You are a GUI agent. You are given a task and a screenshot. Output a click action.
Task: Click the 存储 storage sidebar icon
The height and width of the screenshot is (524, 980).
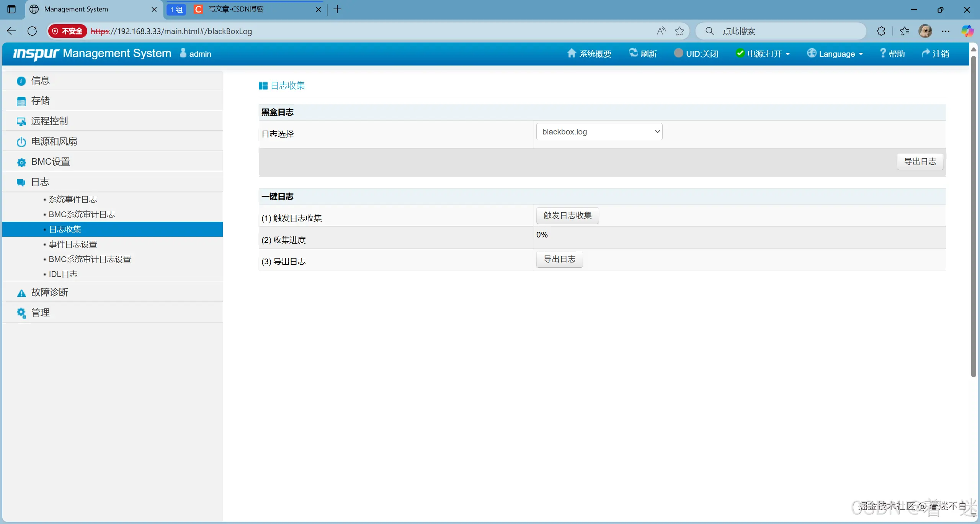[21, 101]
